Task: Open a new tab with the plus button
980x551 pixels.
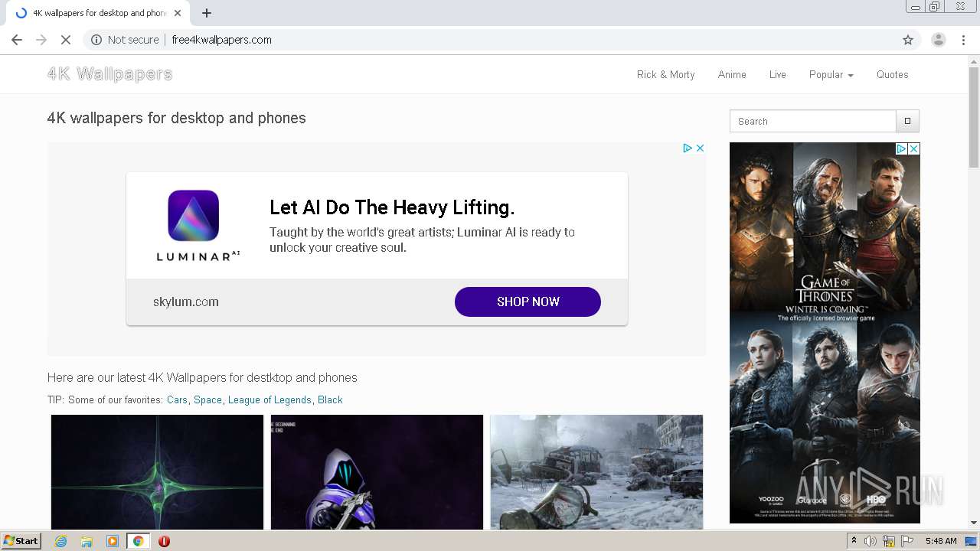Action: point(207,13)
